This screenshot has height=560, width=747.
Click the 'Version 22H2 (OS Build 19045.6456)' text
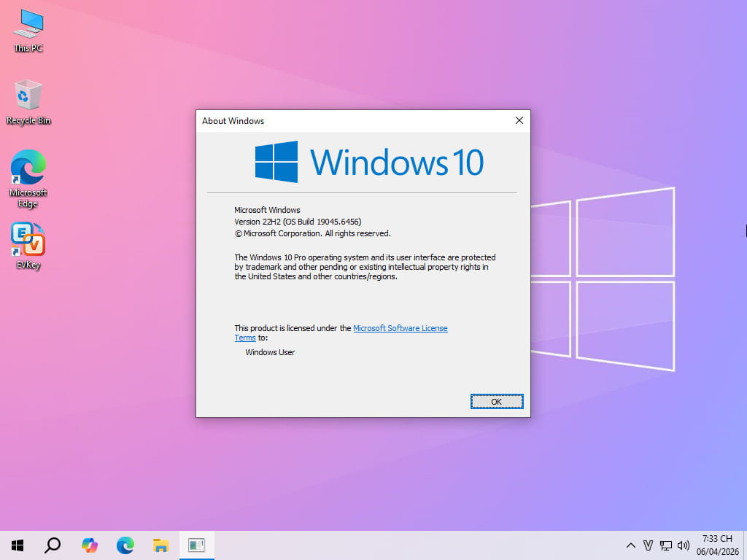(298, 222)
